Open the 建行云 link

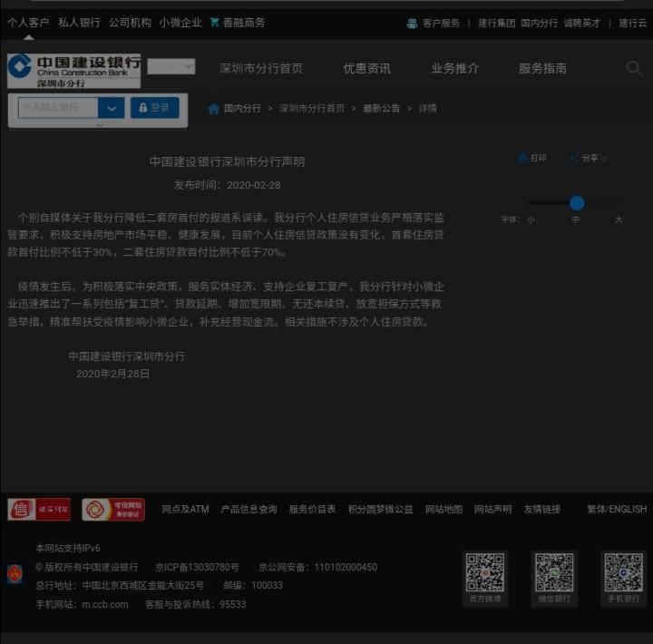point(633,24)
